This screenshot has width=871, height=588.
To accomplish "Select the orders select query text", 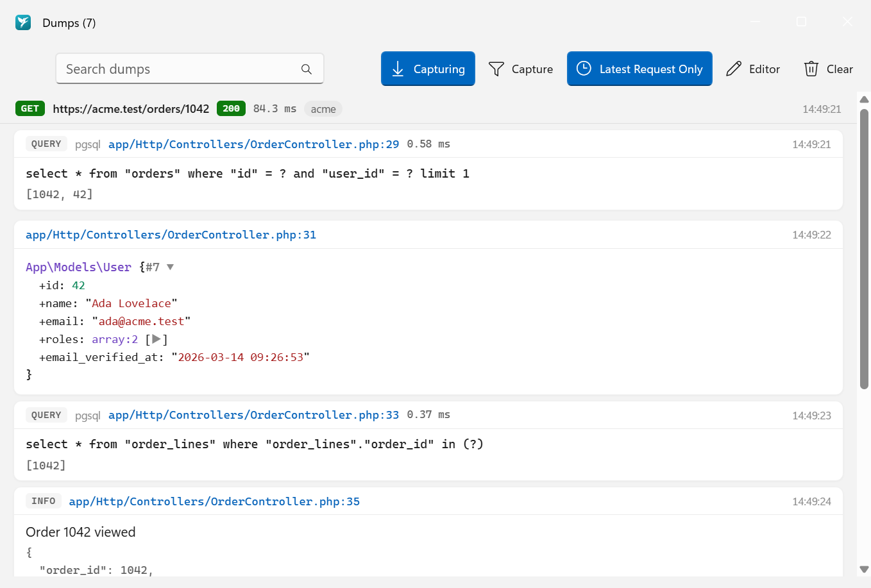I will [x=248, y=174].
